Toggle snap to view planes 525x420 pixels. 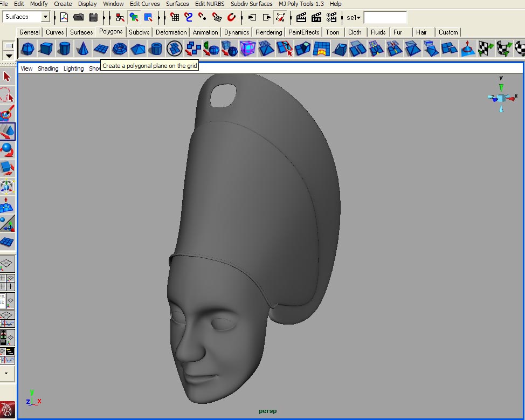pyautogui.click(x=217, y=17)
